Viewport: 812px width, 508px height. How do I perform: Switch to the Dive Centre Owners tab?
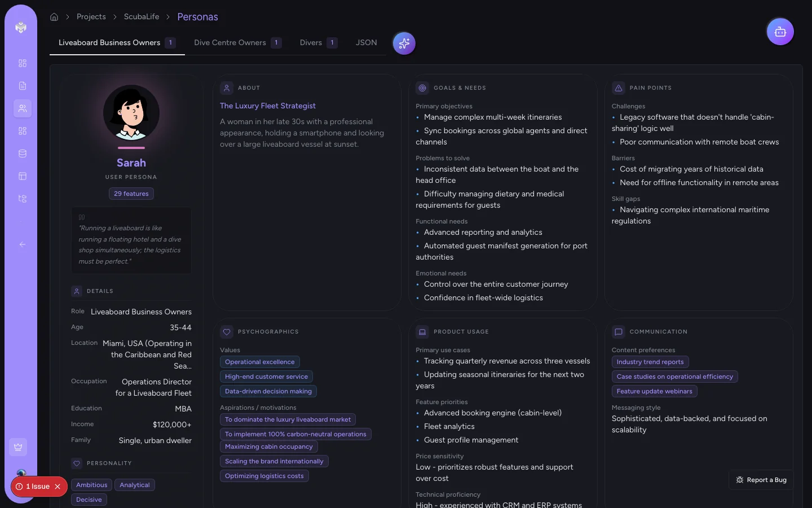pos(230,42)
